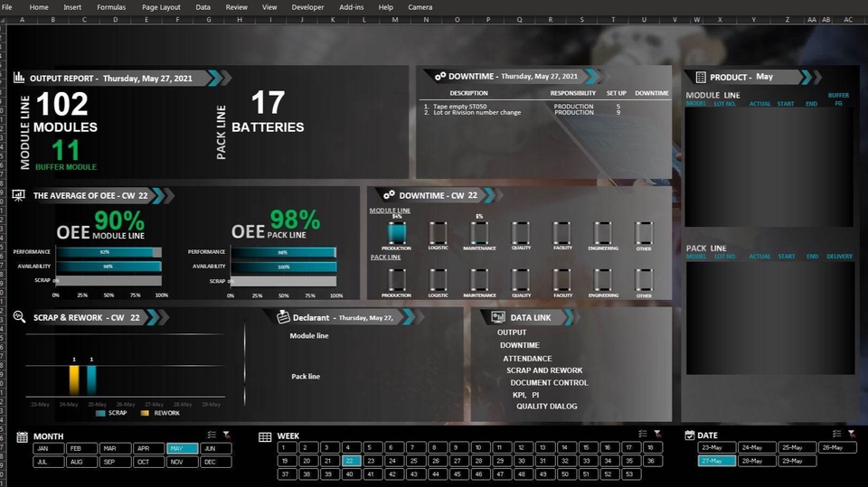
Task: Select JUN in the Month slicer
Action: [215, 448]
